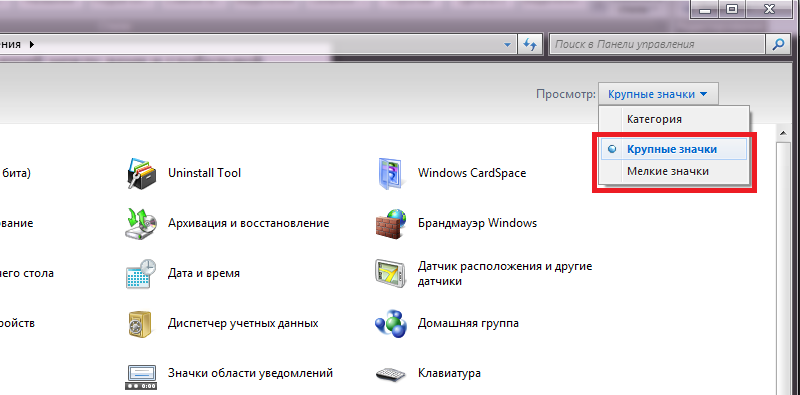Open Архивация и восстановление link
This screenshot has width=800, height=395.
248,224
